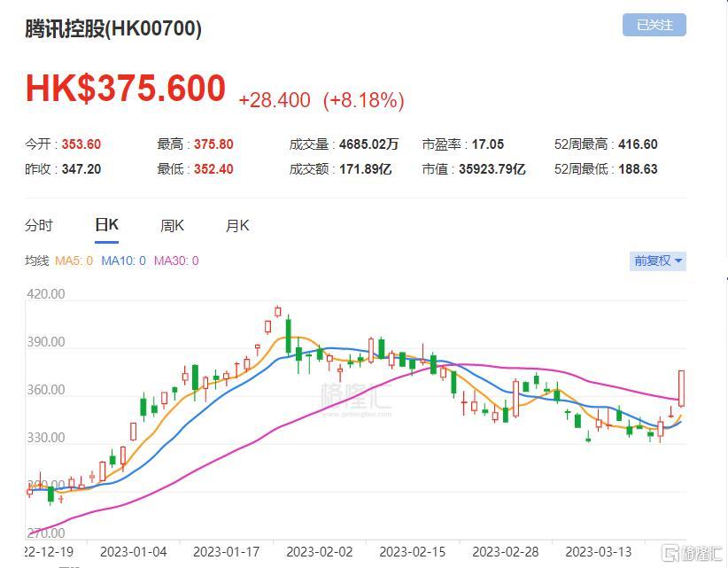Toggle the MA30 moving average label
Screen dimensions: 728x568
(176, 261)
